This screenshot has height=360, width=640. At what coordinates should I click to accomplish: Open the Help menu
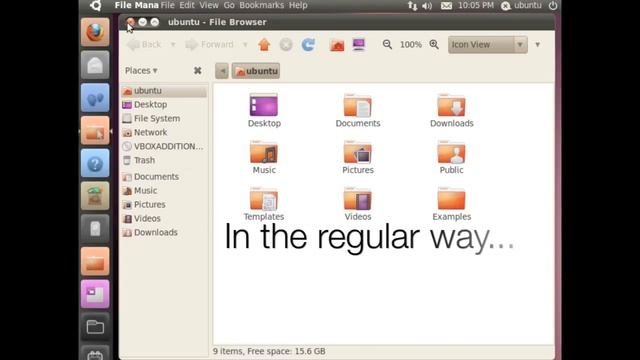(298, 5)
